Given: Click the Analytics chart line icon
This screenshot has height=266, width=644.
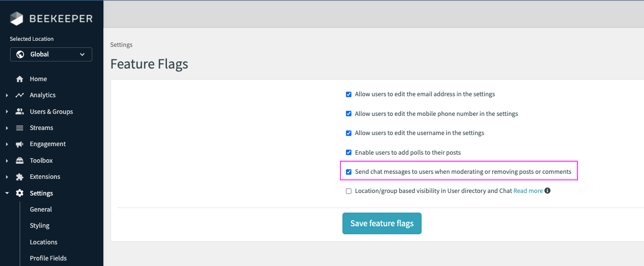Looking at the screenshot, I should click(20, 95).
